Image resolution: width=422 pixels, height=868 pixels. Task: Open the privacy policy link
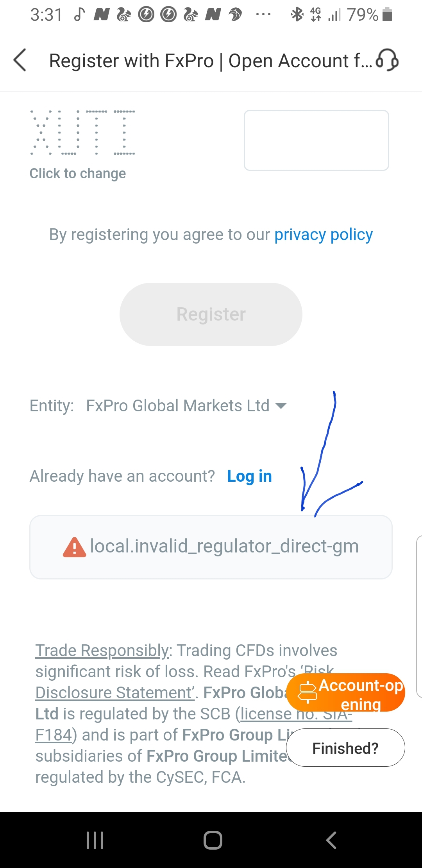coord(324,235)
